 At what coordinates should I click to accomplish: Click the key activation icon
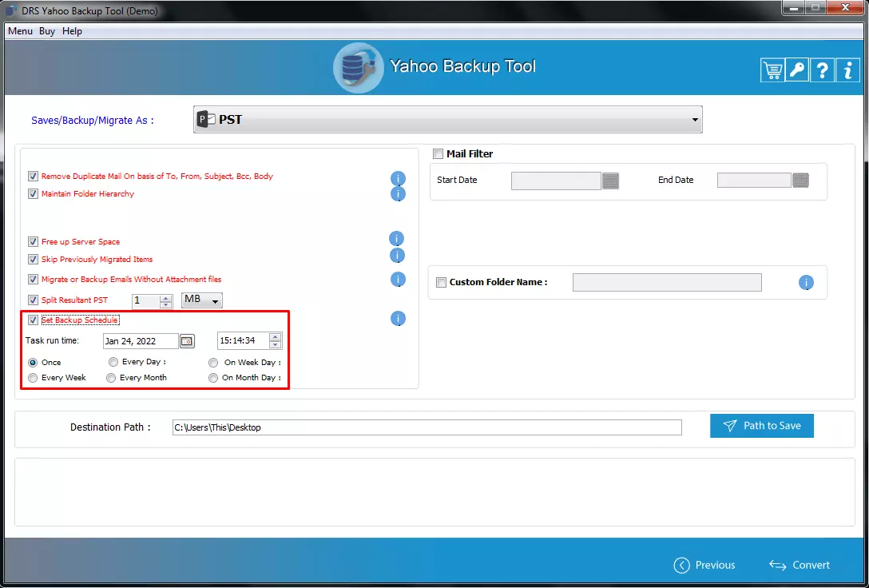(797, 70)
